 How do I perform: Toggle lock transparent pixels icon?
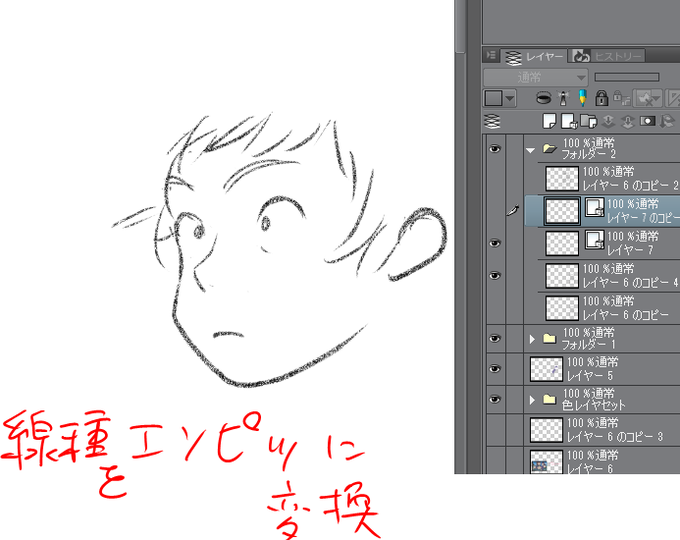[x=621, y=98]
